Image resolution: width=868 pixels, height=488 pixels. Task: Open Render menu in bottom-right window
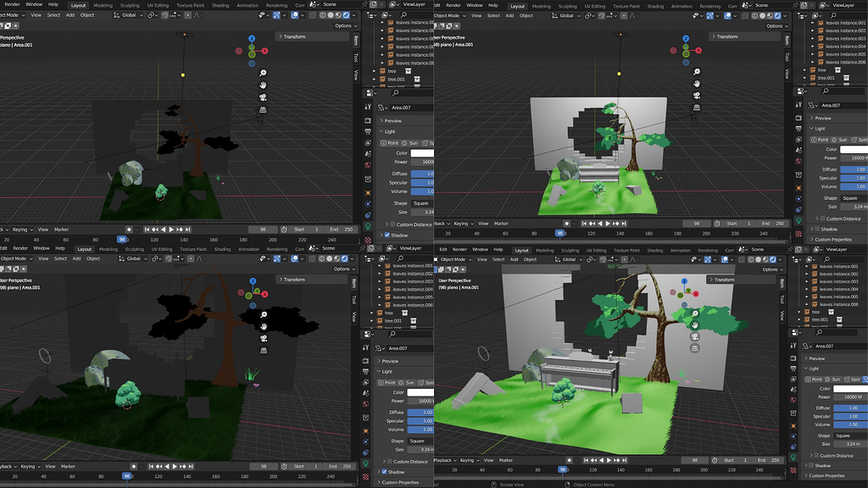(x=459, y=250)
